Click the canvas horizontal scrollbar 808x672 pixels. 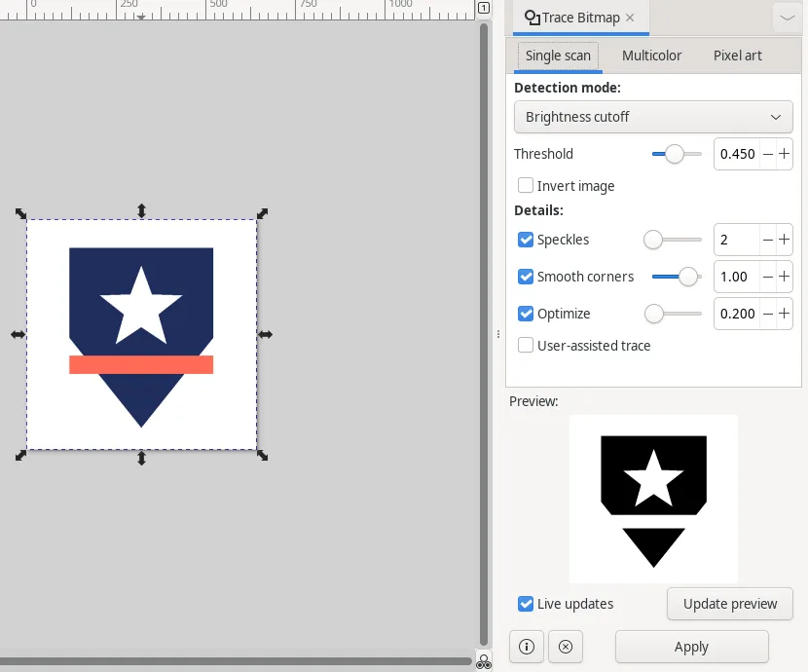click(x=236, y=661)
